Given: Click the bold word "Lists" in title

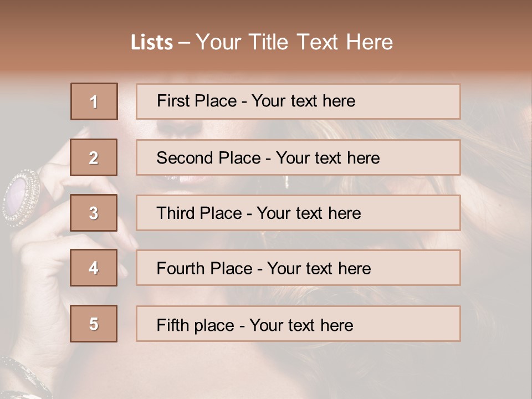Looking at the screenshot, I should pyautogui.click(x=152, y=43).
